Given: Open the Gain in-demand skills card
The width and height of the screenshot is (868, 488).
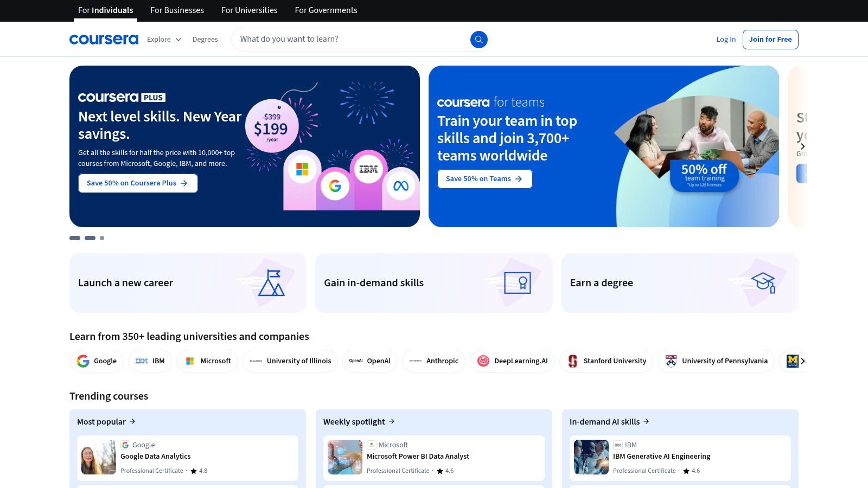Looking at the screenshot, I should pos(433,283).
